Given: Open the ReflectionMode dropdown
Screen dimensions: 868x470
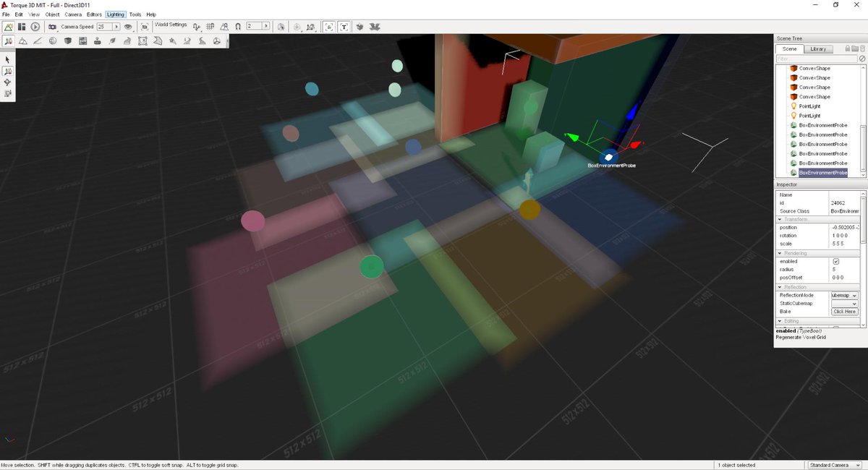Looking at the screenshot, I should pyautogui.click(x=845, y=295).
